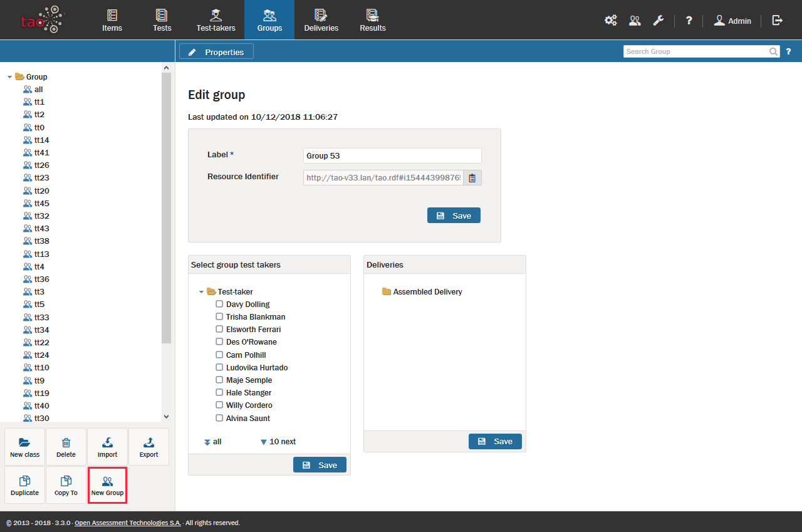Copy Resource Identifier using clipboard icon
The image size is (802, 532).
pyautogui.click(x=472, y=178)
